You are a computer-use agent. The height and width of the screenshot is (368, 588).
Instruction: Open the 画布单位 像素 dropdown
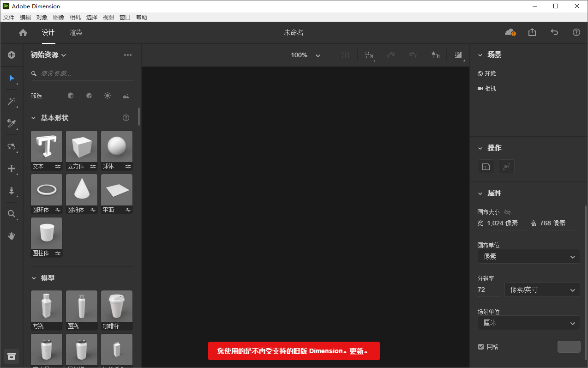tap(528, 256)
